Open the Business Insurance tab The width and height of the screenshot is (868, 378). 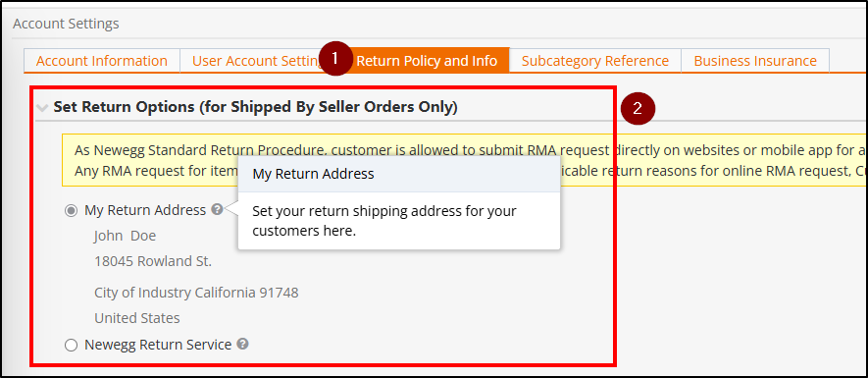(x=755, y=61)
